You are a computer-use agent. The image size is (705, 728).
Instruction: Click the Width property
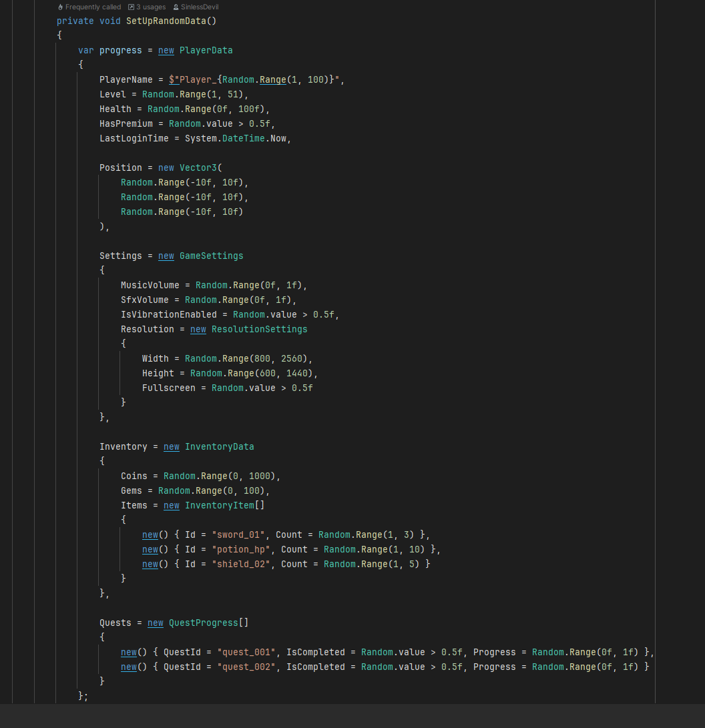point(156,359)
